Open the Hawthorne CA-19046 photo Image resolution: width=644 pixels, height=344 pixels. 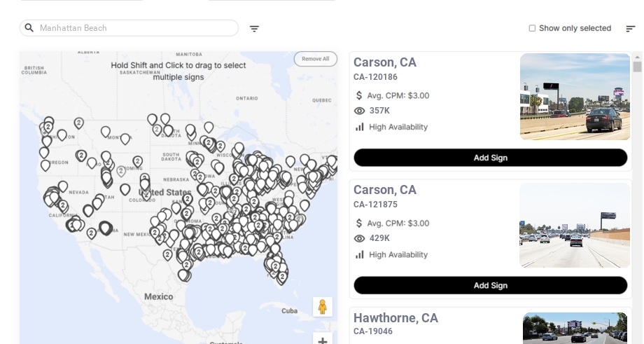[x=575, y=328]
